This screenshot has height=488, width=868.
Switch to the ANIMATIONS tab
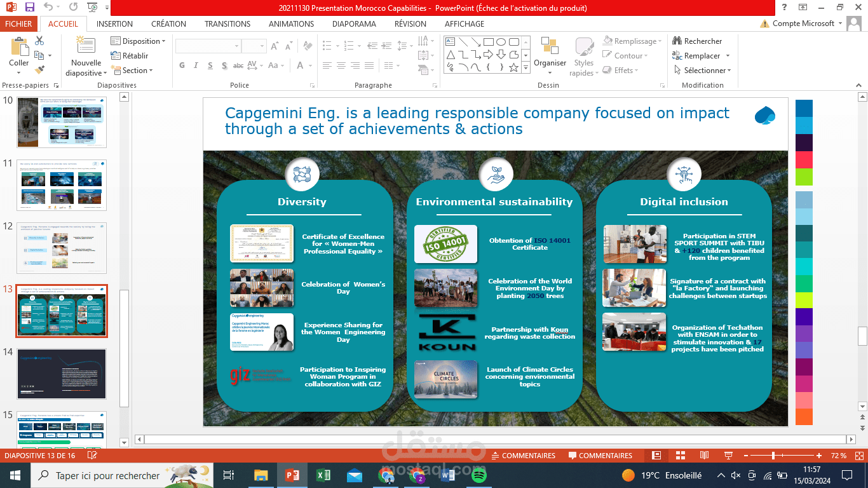click(291, 24)
